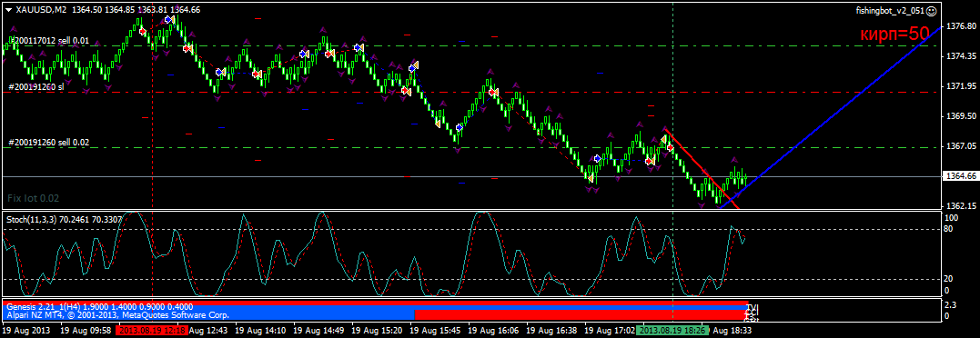The height and width of the screenshot is (338, 980).
Task: Click the 1376.80 price scale label
Action: pos(961,27)
